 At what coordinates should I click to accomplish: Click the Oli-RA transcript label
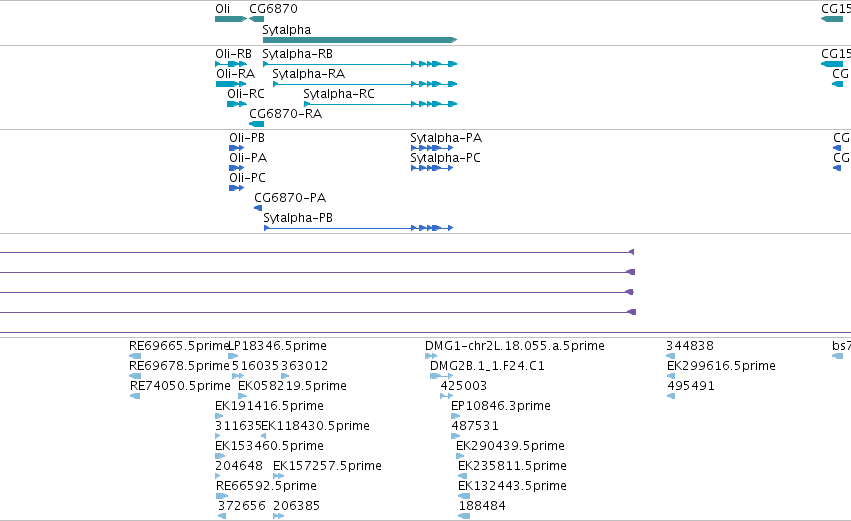coord(236,74)
